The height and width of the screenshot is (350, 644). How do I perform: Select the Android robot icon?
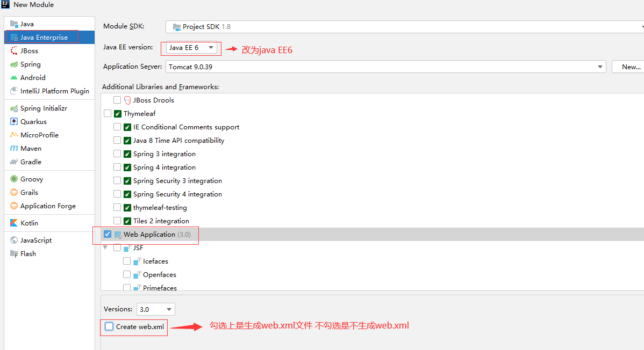point(14,77)
